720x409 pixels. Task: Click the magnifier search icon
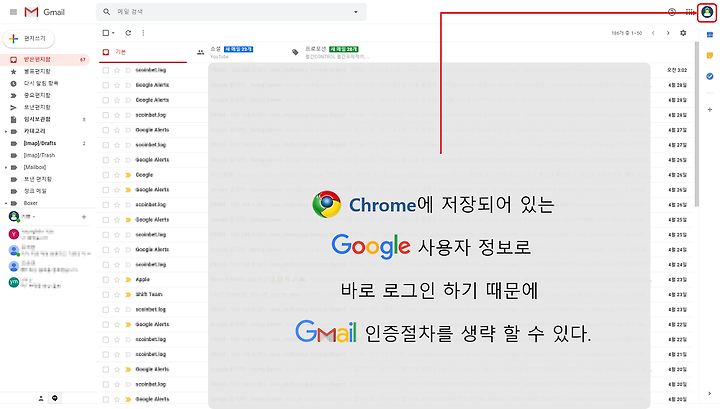[107, 11]
